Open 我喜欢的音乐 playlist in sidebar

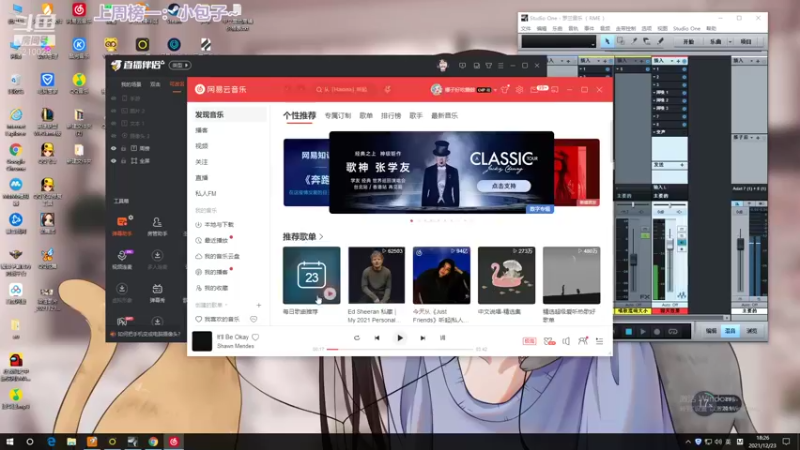219,319
